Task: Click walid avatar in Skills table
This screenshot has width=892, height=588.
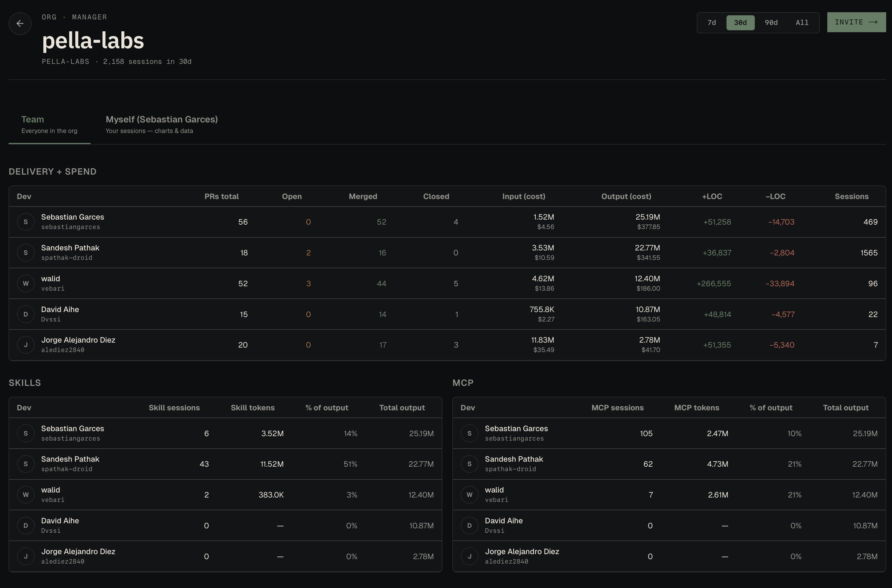Action: [x=26, y=495]
